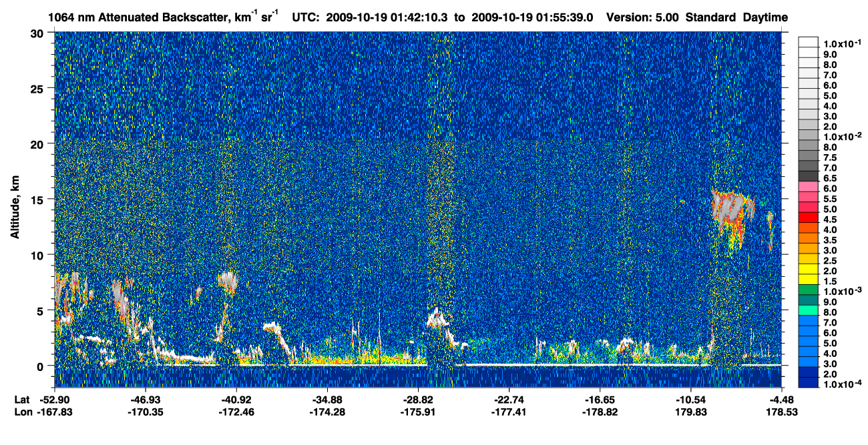Image resolution: width=868 pixels, height=445 pixels.
Task: Pick the darkest gray swatch beside 6.5
Action: click(x=809, y=175)
